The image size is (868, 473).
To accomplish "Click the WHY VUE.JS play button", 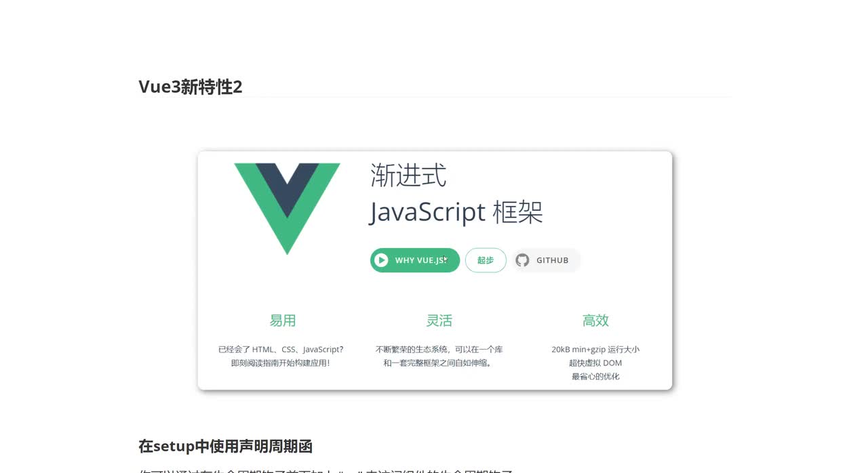I will point(415,260).
